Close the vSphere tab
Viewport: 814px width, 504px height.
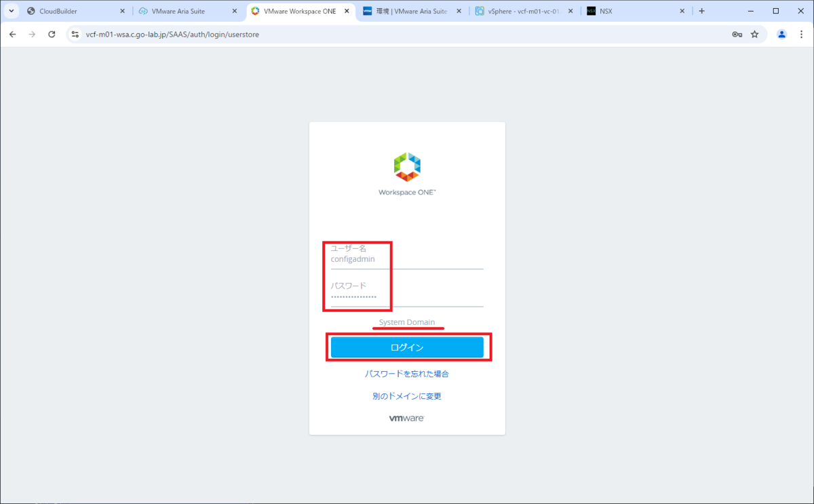(x=570, y=11)
